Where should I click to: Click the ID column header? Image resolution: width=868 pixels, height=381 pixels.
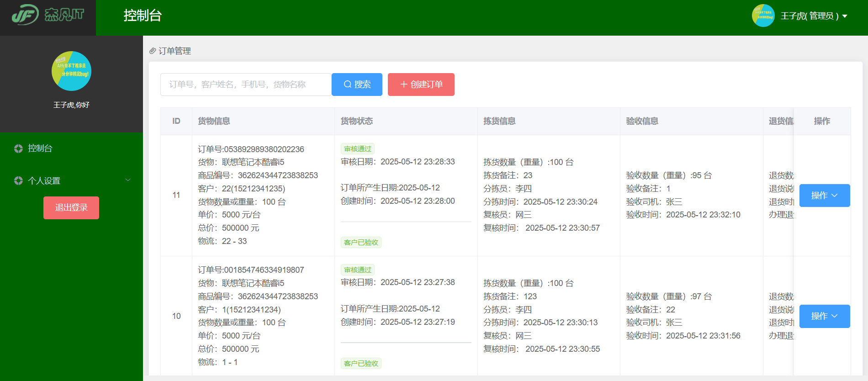176,121
